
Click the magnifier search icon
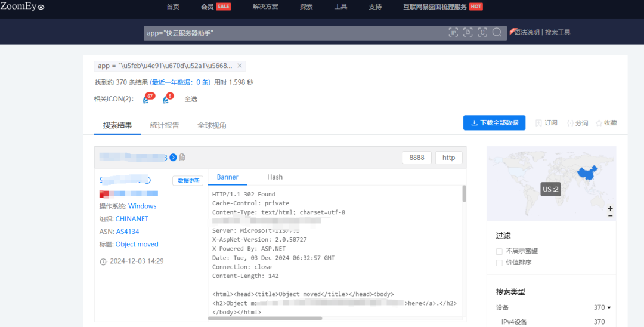(497, 32)
